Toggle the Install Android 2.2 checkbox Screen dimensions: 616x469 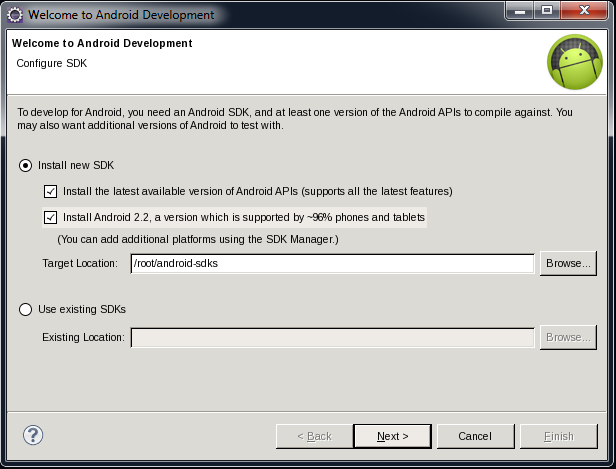coord(50,217)
